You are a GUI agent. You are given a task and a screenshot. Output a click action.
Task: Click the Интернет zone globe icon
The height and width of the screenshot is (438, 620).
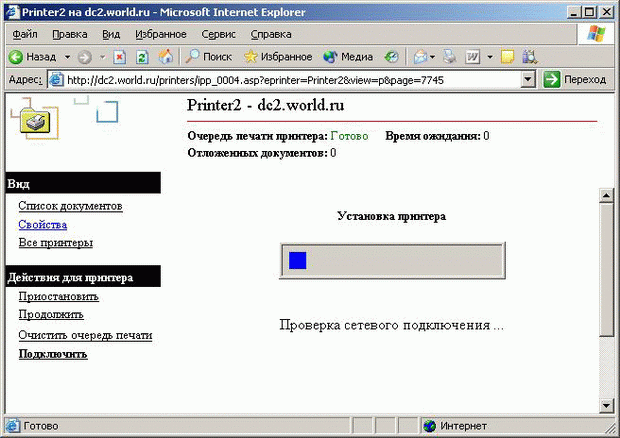pos(429,426)
